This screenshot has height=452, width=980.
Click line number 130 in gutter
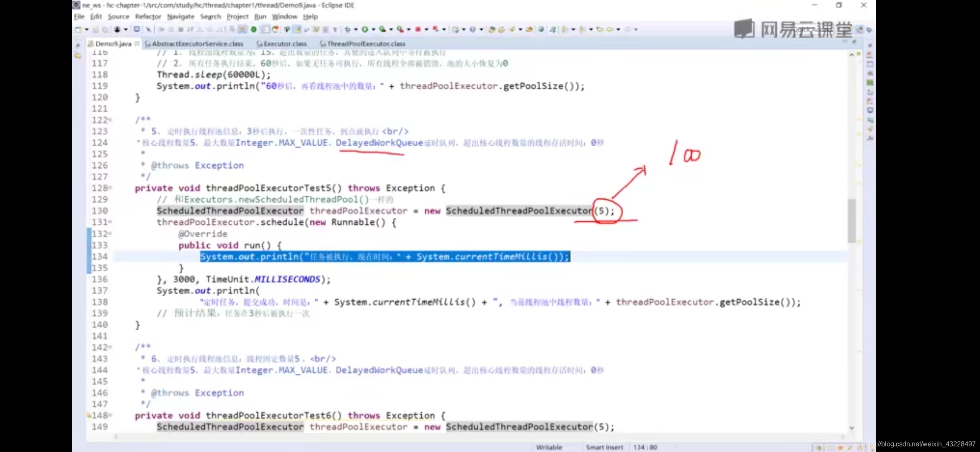100,211
